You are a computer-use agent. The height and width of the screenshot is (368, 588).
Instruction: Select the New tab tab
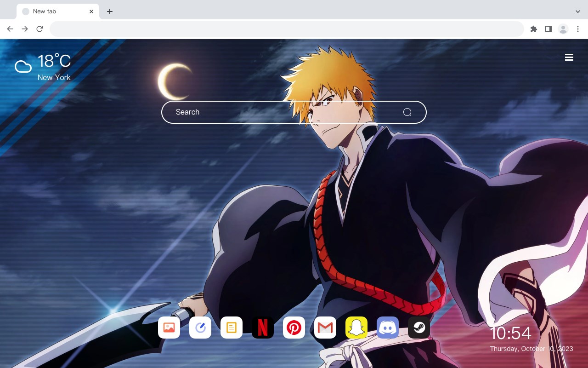pos(58,11)
